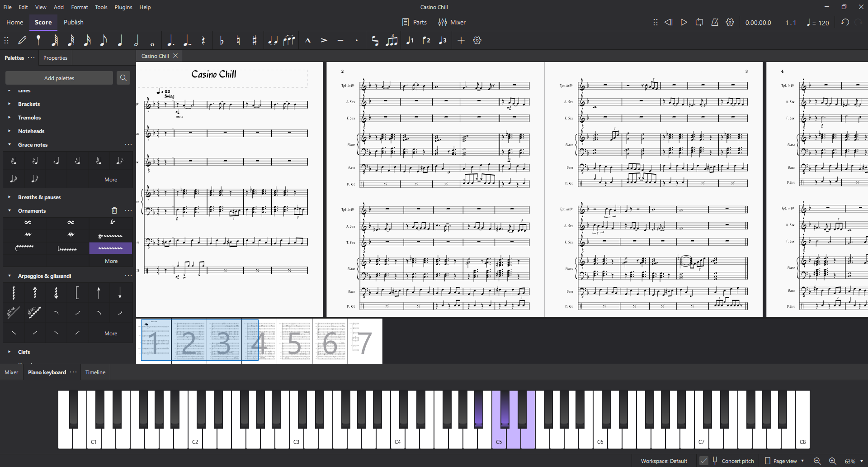
Task: Open the Plugins menu
Action: click(x=123, y=7)
